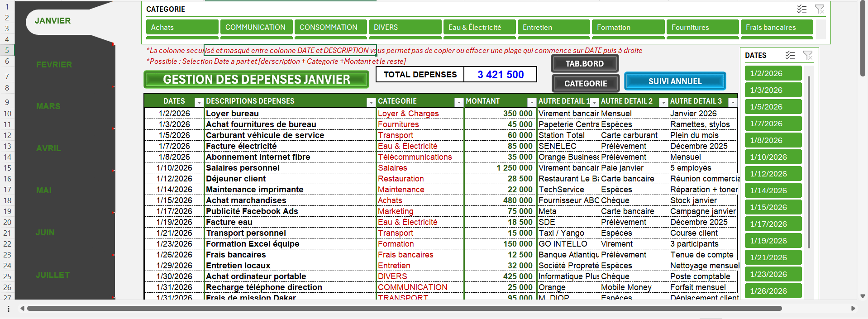
Task: Select the category cell "Télécommunications"
Action: pyautogui.click(x=420, y=157)
